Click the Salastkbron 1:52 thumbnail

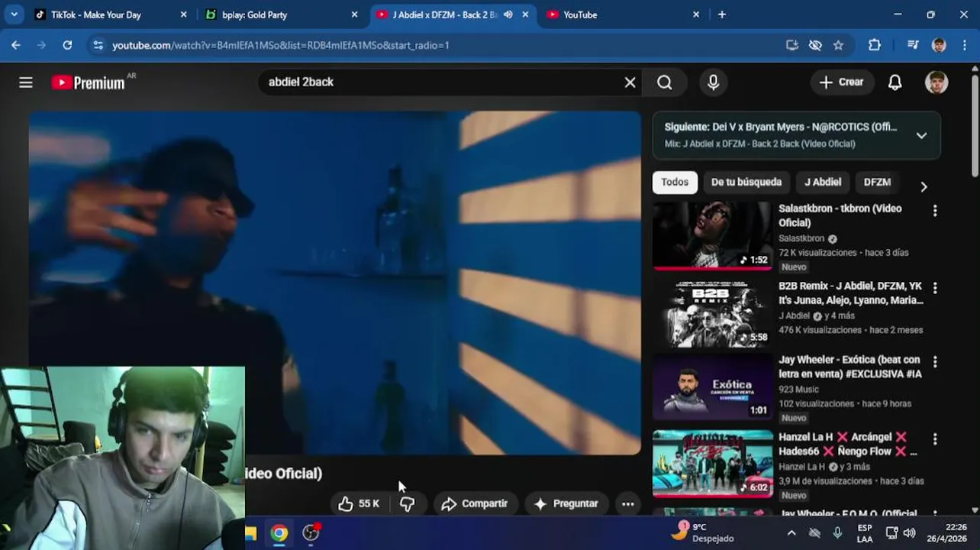(x=713, y=235)
